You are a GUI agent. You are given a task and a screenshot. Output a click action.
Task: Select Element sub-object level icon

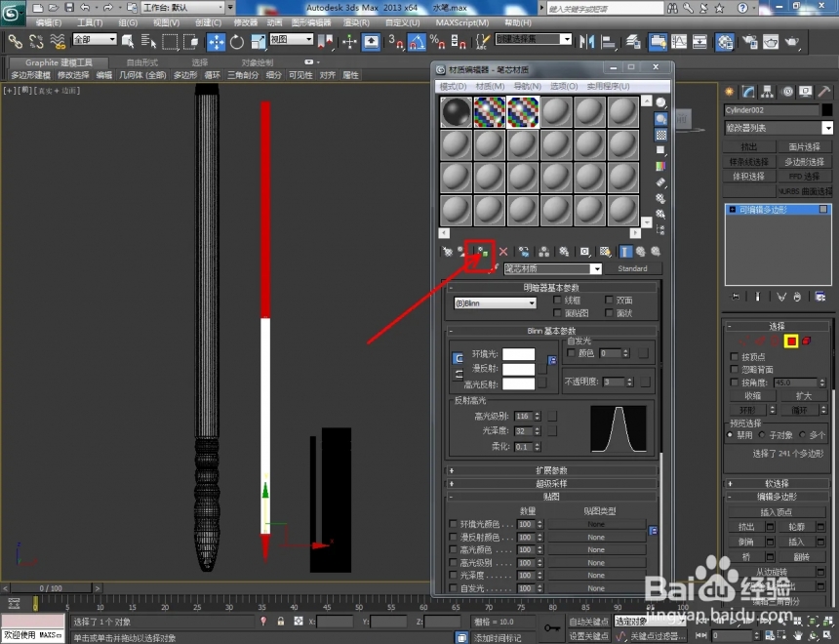807,341
